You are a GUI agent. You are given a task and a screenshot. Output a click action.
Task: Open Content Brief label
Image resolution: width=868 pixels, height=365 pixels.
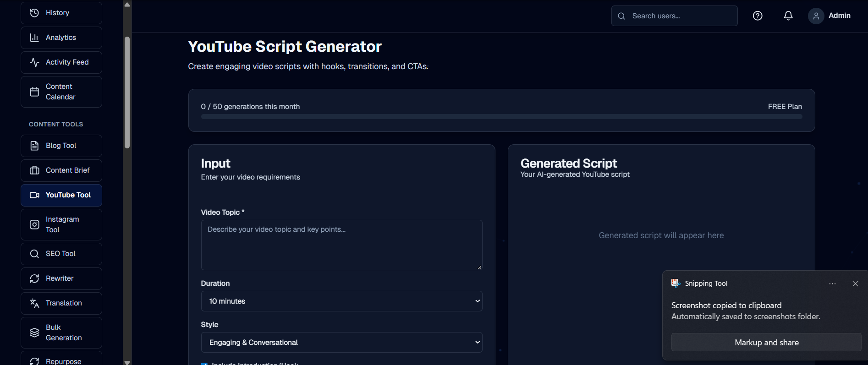tap(68, 170)
